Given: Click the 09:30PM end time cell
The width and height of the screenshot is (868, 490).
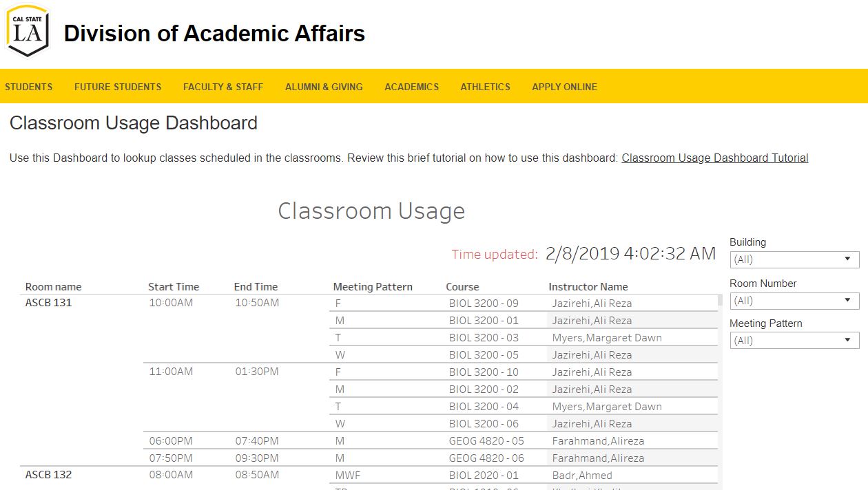Looking at the screenshot, I should point(257,458).
